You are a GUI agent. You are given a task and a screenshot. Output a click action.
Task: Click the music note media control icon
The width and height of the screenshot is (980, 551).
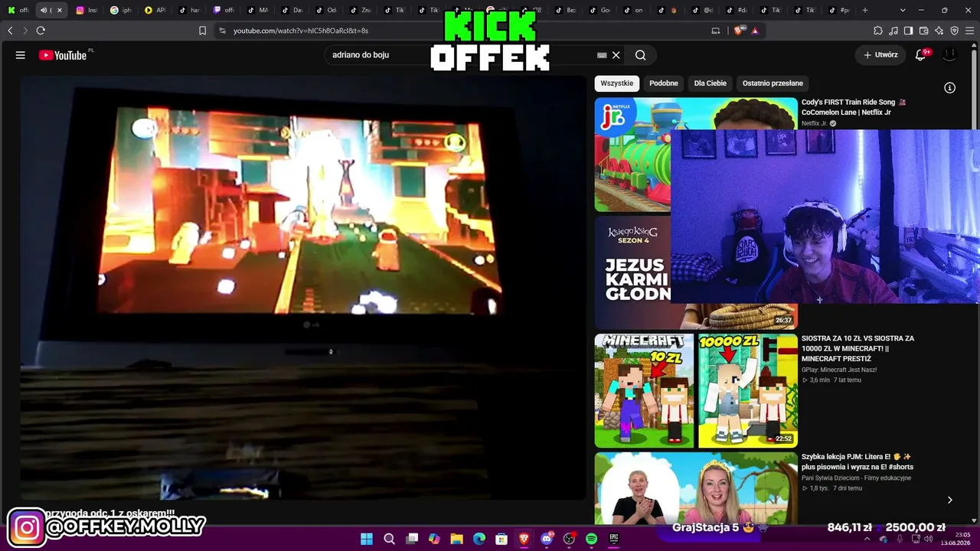tap(893, 31)
